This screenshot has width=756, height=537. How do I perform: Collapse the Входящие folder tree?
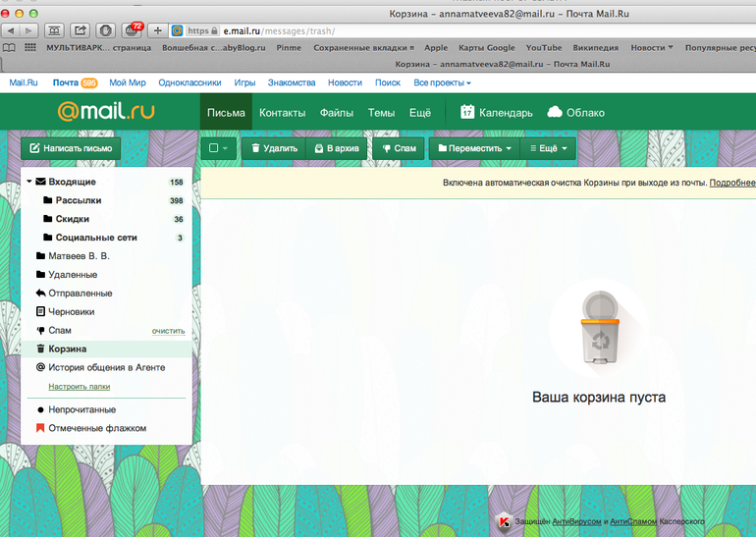[x=29, y=182]
